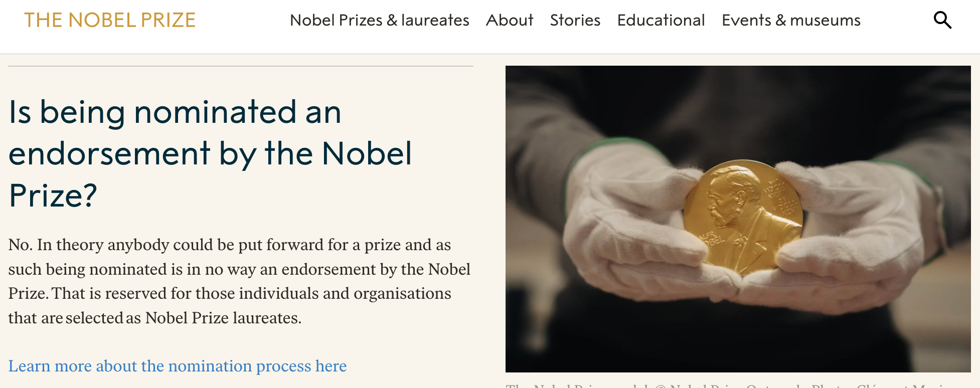This screenshot has height=388, width=980.
Task: Open Nobel Prizes & laureates menu
Action: click(x=379, y=21)
